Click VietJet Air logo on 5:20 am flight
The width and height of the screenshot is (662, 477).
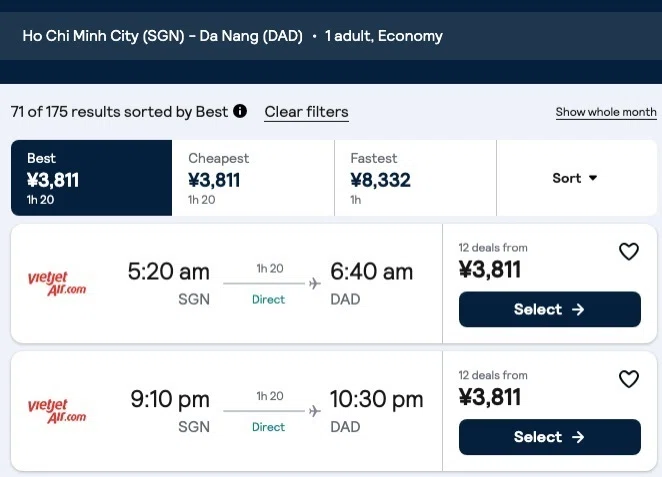coord(57,283)
